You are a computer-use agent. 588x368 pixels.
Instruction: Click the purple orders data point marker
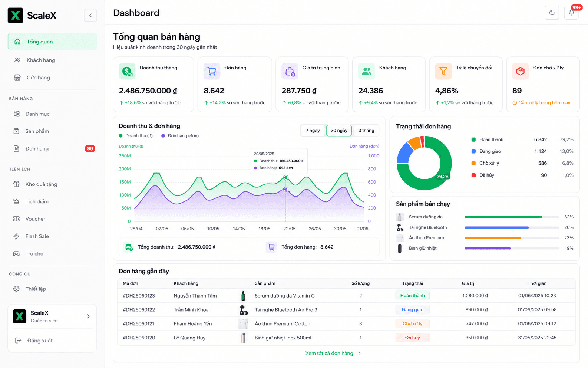pyautogui.click(x=286, y=190)
